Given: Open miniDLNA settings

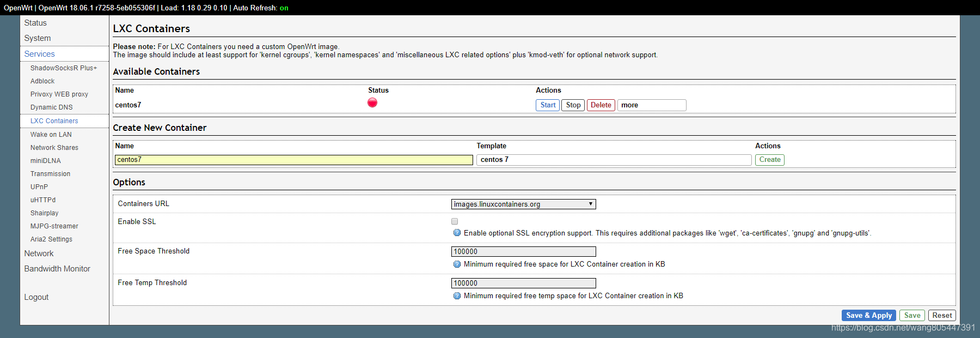Looking at the screenshot, I should (x=46, y=161).
